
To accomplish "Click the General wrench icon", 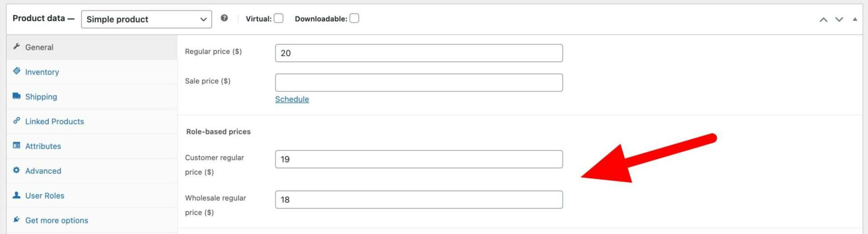I will coord(17,46).
